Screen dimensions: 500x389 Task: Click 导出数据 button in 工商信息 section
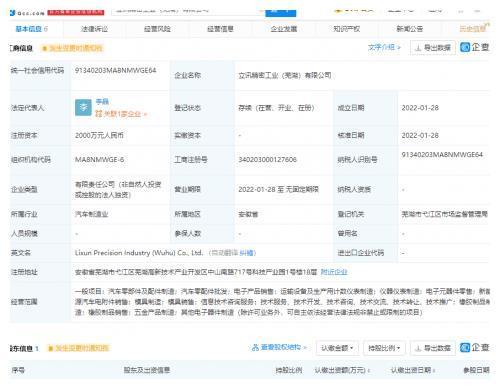point(433,48)
